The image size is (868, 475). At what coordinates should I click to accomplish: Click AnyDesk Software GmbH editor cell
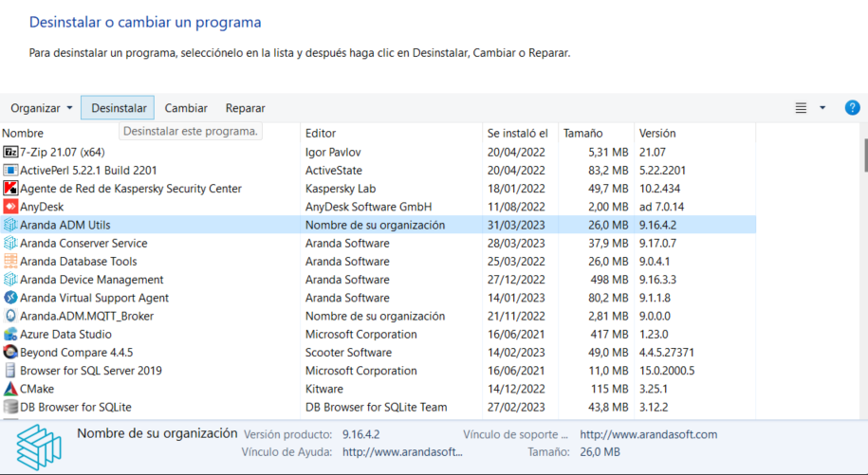[368, 207]
